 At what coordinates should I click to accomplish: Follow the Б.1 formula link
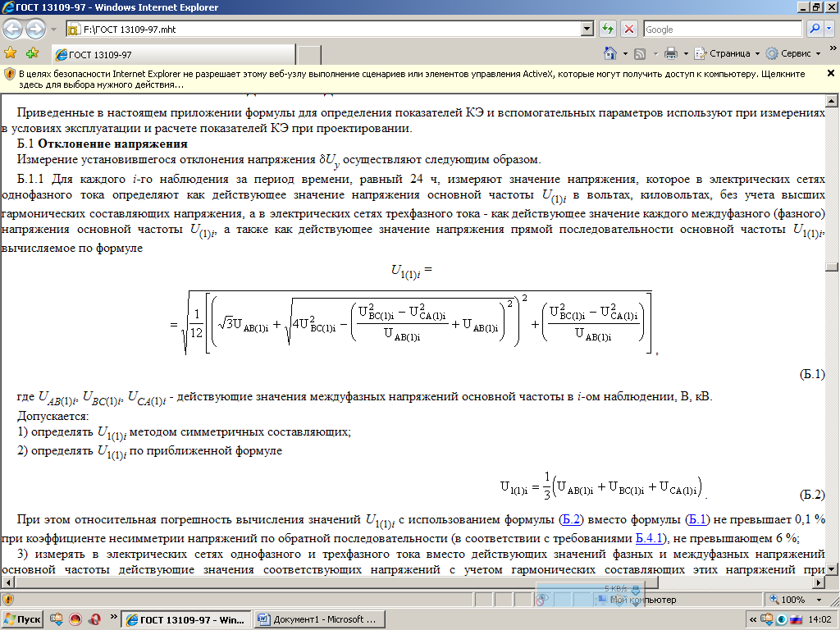[698, 519]
